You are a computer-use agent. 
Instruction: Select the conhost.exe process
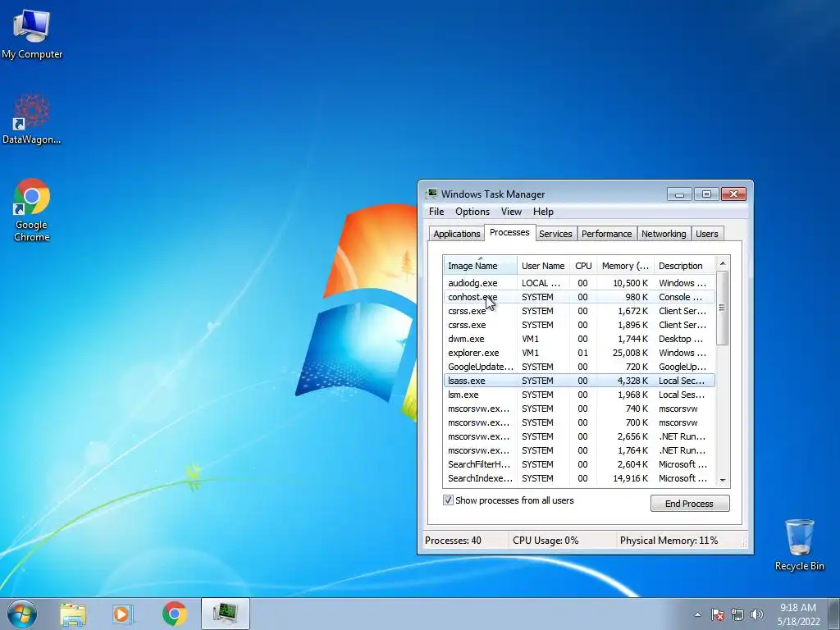[579, 297]
